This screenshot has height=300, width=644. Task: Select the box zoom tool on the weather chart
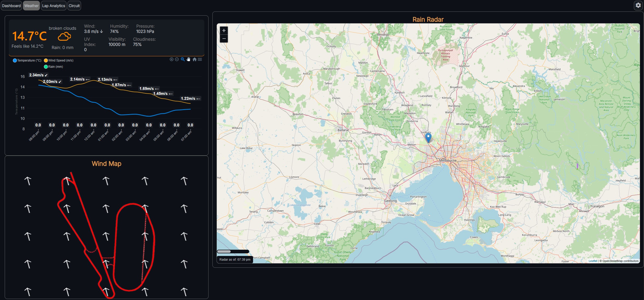tap(183, 59)
